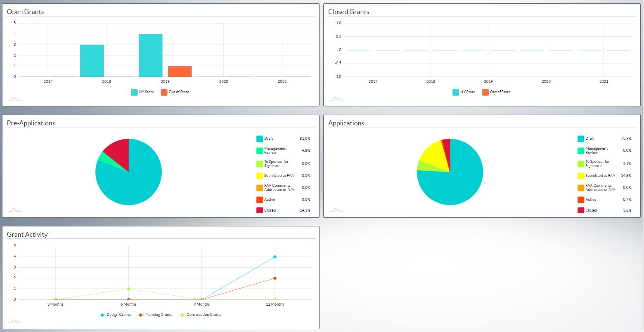This screenshot has width=644, height=332.
Task: Click the chart icon in Applications panel
Action: 336,210
